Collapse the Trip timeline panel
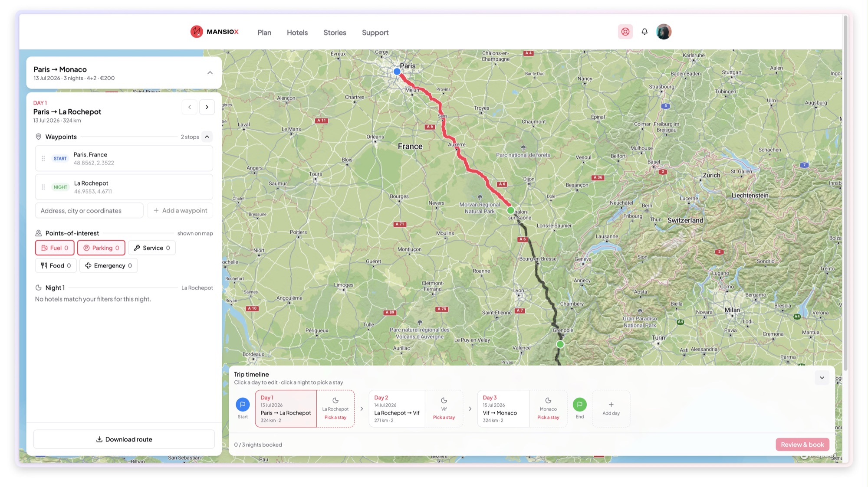 [x=822, y=378]
